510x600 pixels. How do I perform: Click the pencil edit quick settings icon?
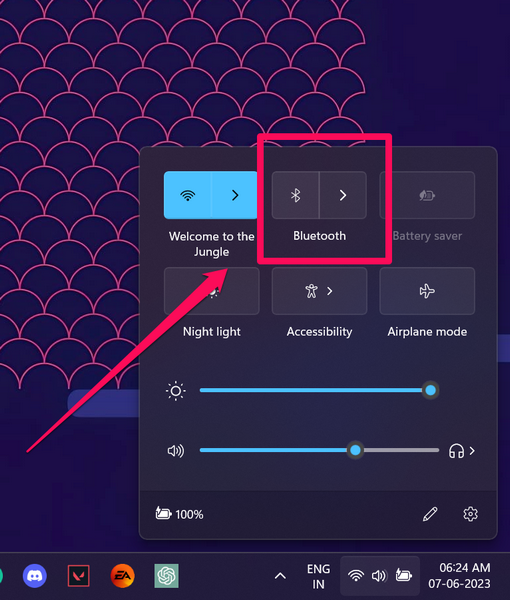430,514
